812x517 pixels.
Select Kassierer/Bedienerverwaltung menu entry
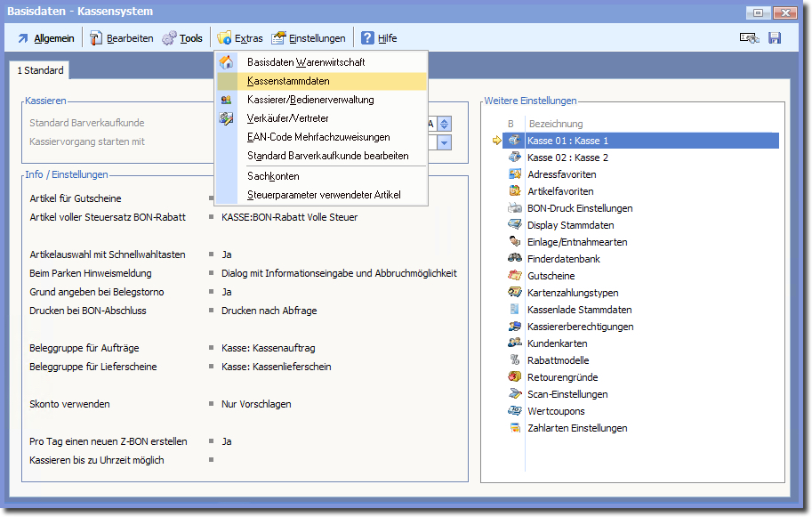point(310,100)
